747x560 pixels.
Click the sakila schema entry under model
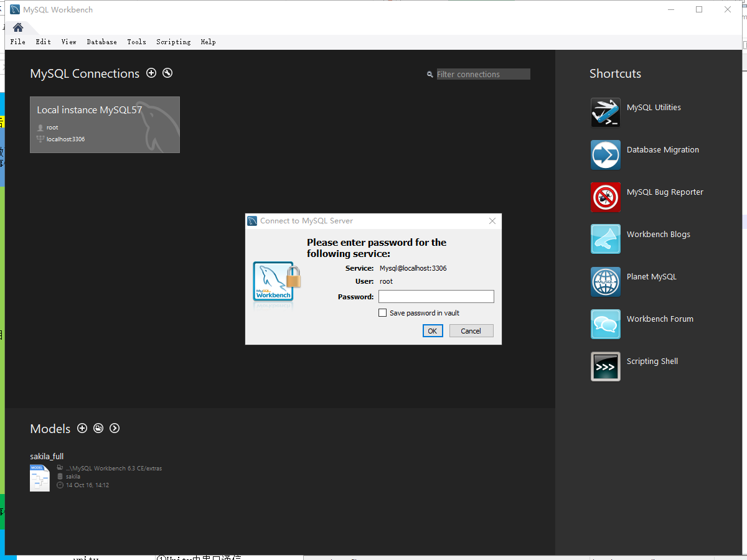[73, 477]
